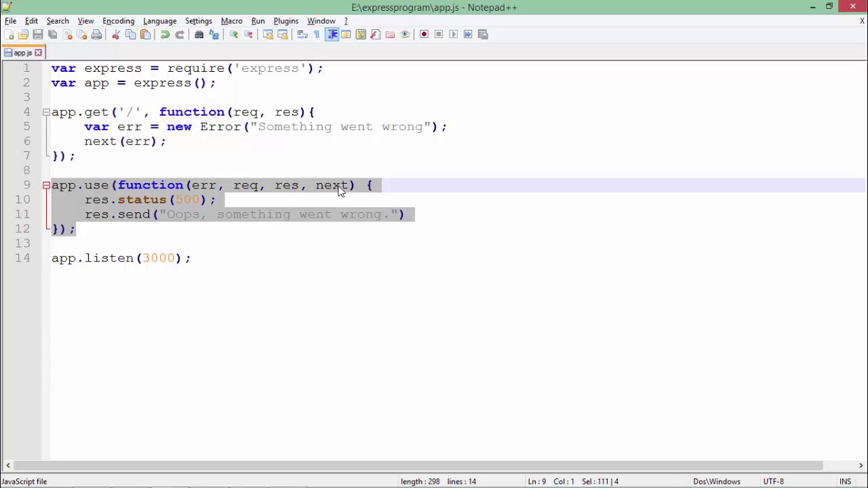
Task: Click the UTF-8 encoding in status bar
Action: click(774, 481)
